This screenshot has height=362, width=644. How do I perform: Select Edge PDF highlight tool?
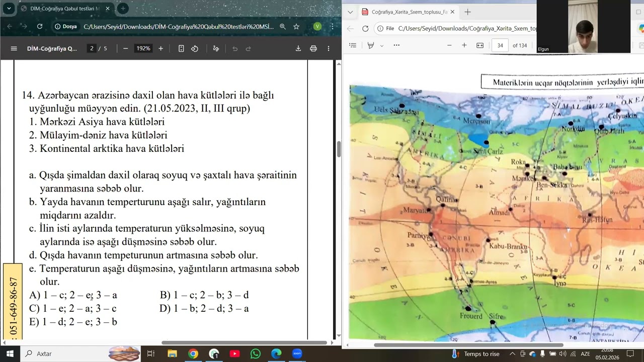pyautogui.click(x=371, y=45)
